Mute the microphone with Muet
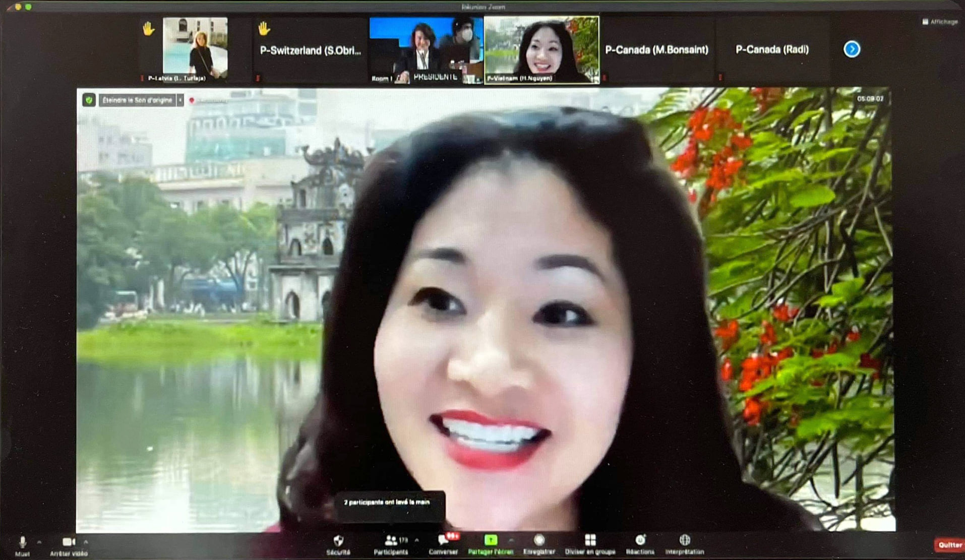The image size is (965, 560). point(22,543)
